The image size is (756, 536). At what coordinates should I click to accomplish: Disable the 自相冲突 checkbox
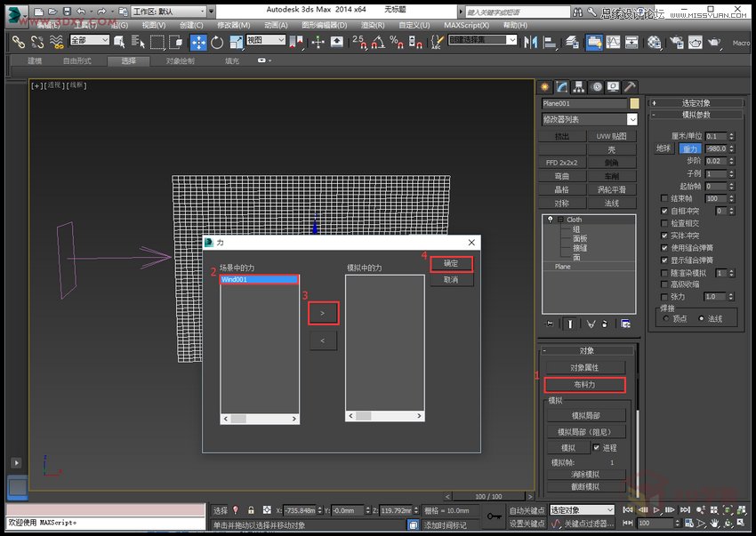pos(664,212)
